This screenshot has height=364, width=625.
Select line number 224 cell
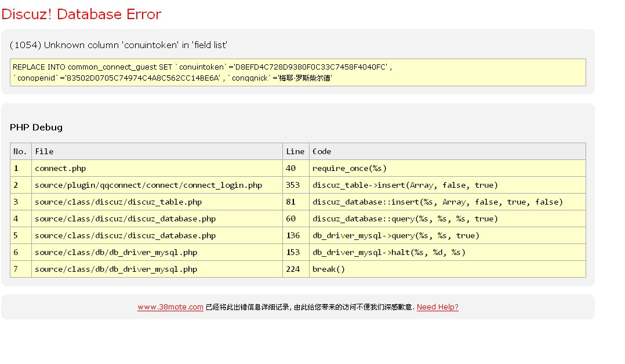point(293,270)
